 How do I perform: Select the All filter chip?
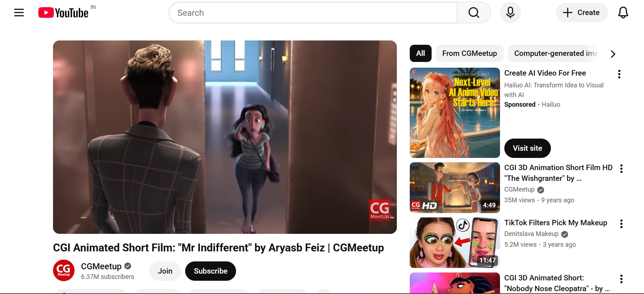point(420,53)
